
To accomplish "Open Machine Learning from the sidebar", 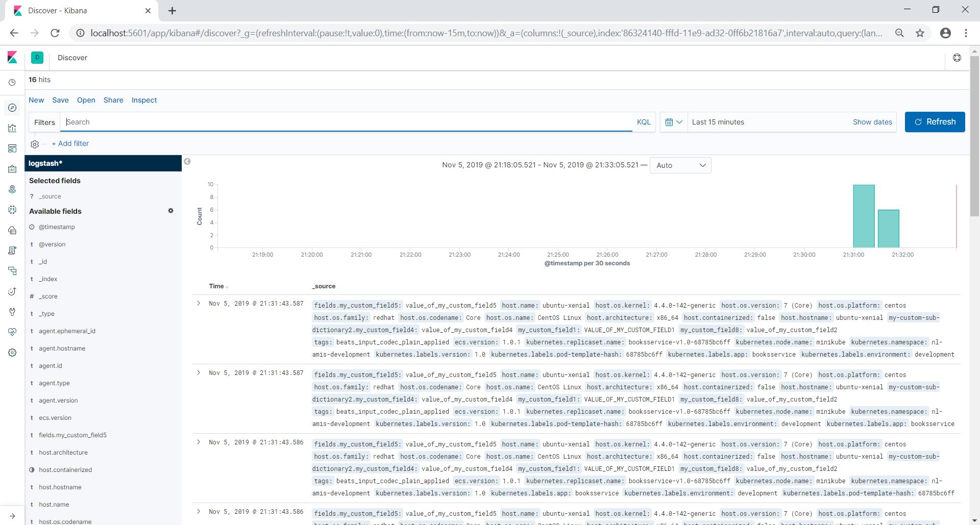I will 12,210.
